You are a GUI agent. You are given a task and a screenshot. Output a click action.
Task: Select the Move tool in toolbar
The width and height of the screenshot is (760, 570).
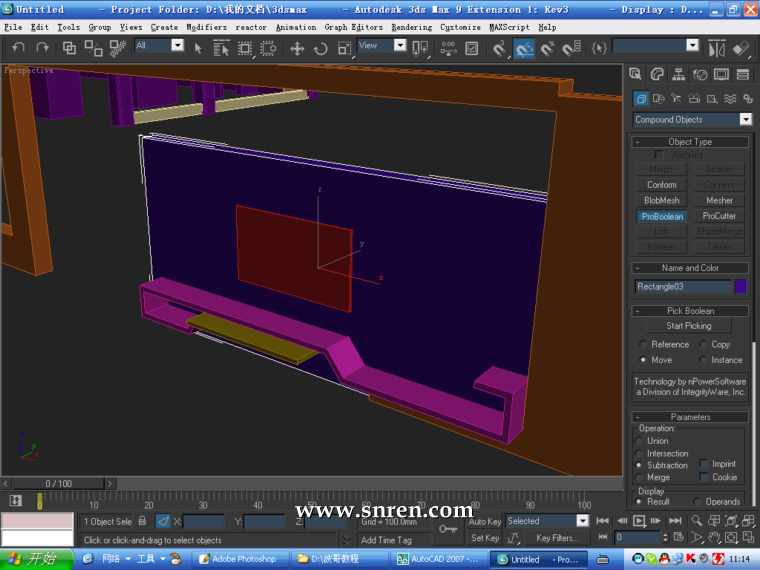297,48
